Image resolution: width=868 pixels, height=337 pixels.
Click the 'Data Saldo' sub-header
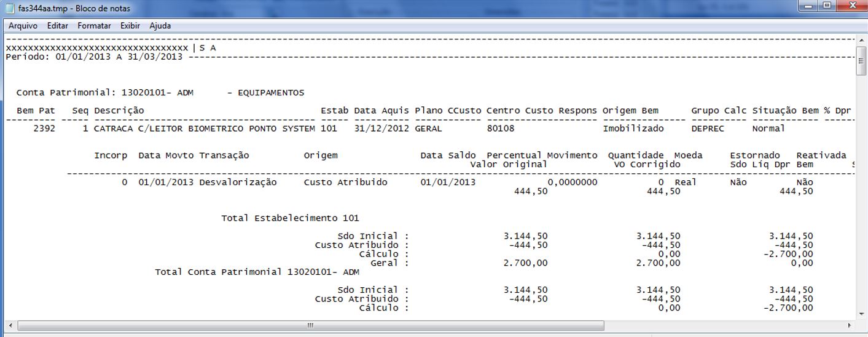pos(448,155)
